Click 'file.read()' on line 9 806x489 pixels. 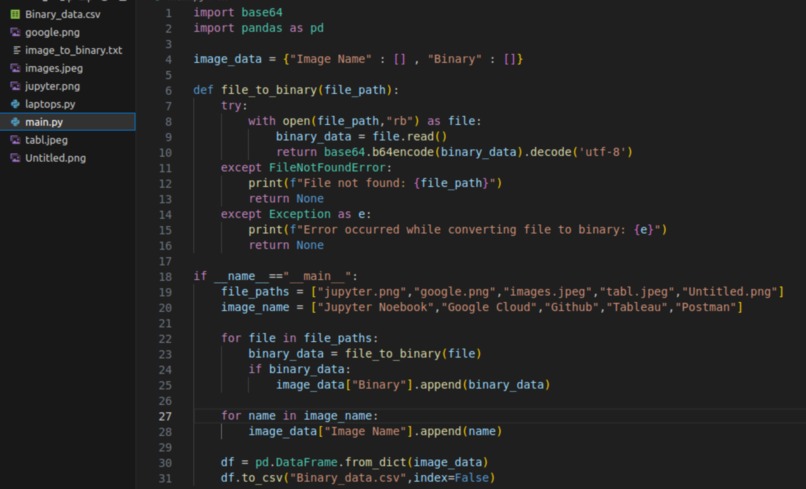tap(410, 136)
